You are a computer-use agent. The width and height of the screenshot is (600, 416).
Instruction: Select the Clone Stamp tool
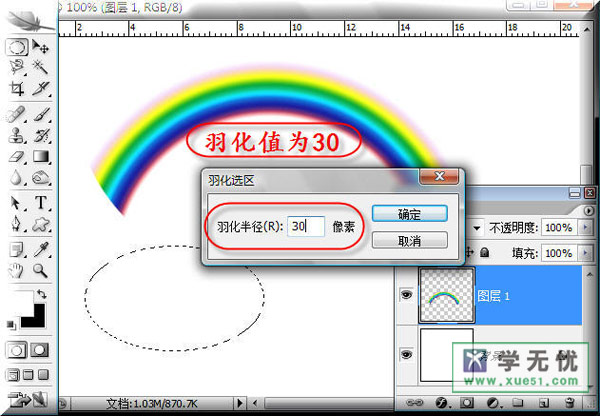[16, 135]
